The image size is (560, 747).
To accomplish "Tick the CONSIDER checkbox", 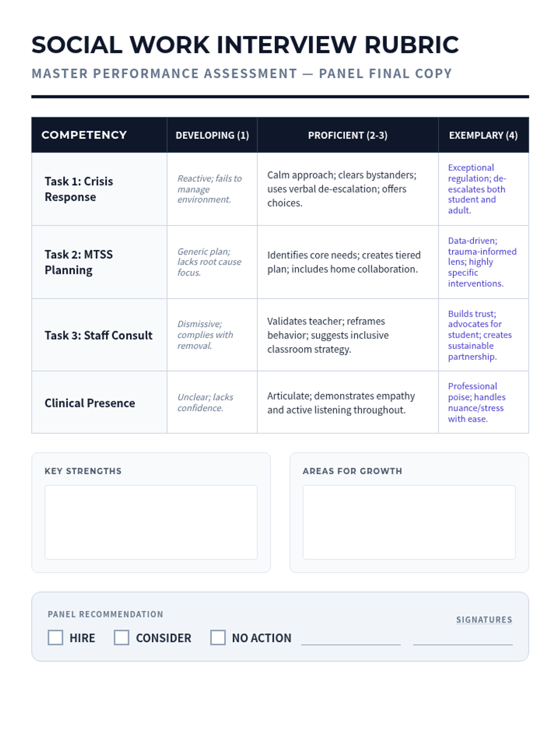I will pyautogui.click(x=121, y=637).
